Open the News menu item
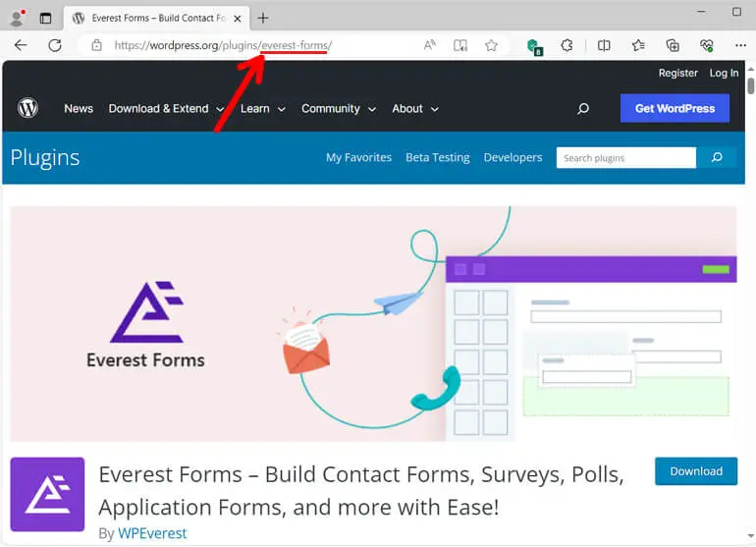This screenshot has height=547, width=756. [x=79, y=109]
